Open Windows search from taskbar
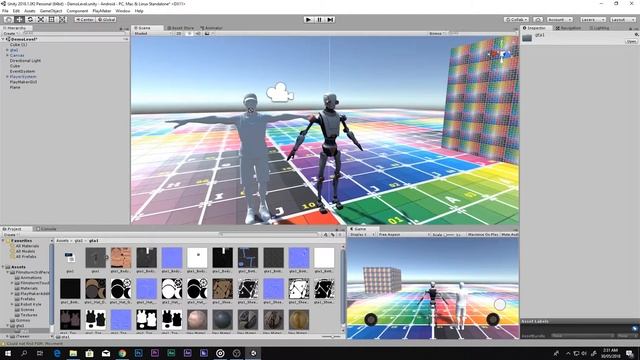The height and width of the screenshot is (360, 640). pyautogui.click(x=24, y=353)
